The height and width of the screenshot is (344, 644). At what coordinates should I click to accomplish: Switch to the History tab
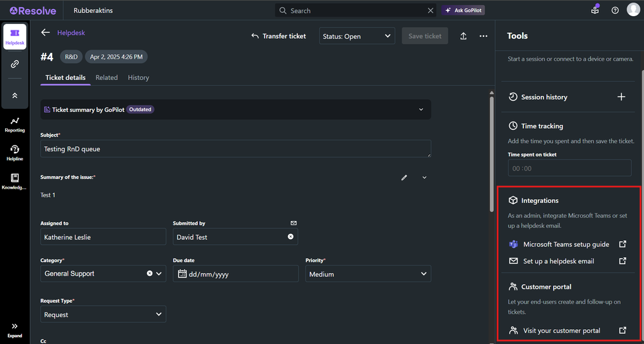pos(139,78)
